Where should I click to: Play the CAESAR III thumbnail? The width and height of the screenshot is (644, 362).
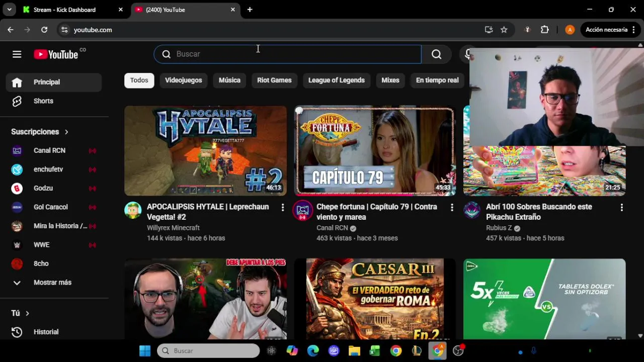coord(375,299)
